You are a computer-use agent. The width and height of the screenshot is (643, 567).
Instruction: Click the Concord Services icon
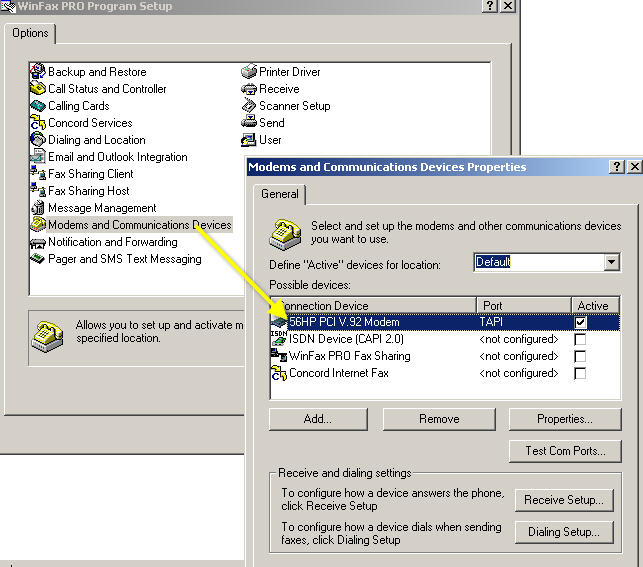[x=38, y=123]
